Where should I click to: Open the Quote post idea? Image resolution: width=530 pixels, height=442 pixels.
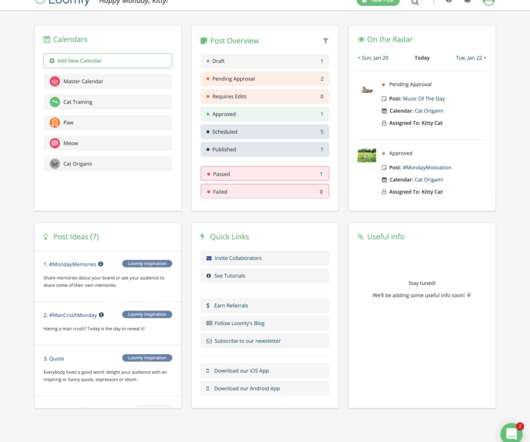[x=56, y=359]
